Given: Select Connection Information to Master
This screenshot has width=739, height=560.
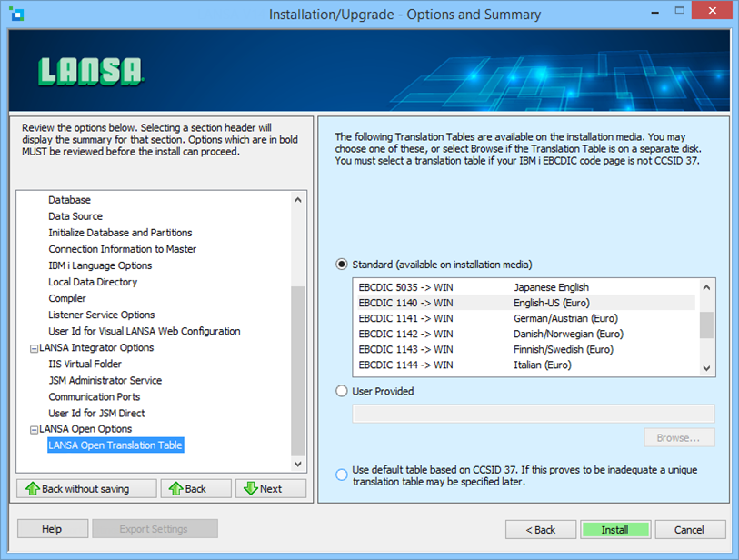Looking at the screenshot, I should coord(122,249).
